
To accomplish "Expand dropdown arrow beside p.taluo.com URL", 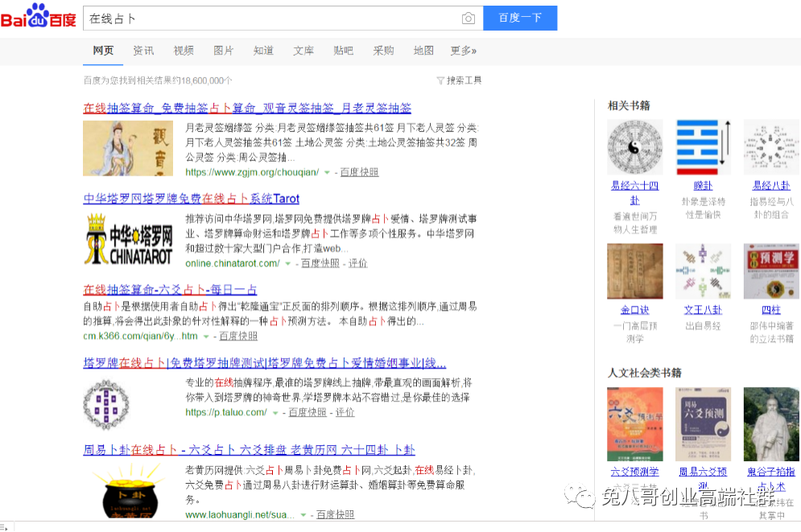I will tap(275, 413).
